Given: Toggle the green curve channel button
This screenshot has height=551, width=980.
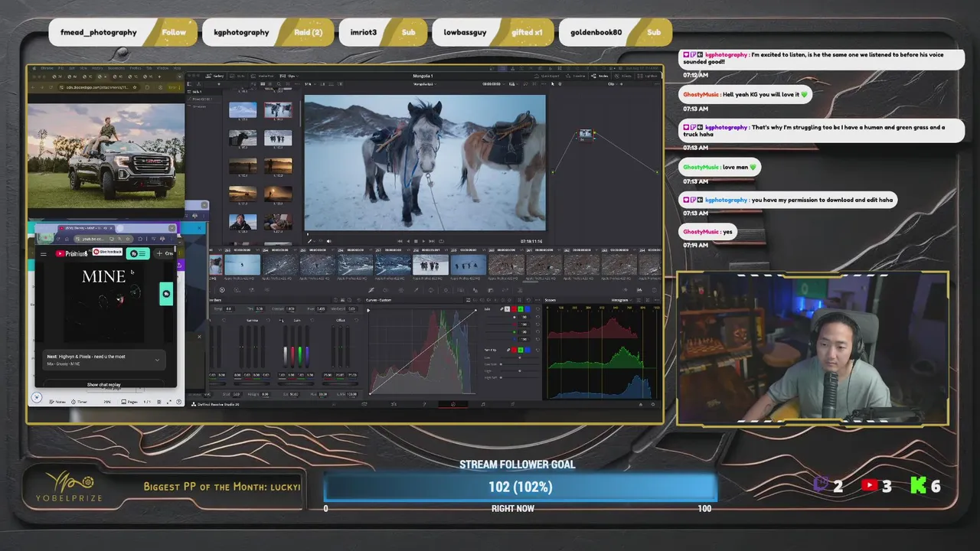Looking at the screenshot, I should point(521,309).
